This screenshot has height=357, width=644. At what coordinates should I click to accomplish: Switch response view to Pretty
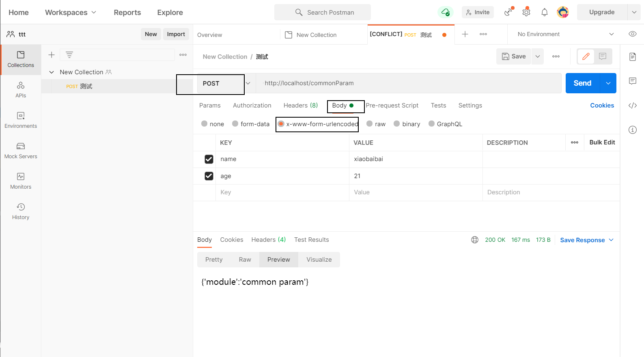click(214, 260)
